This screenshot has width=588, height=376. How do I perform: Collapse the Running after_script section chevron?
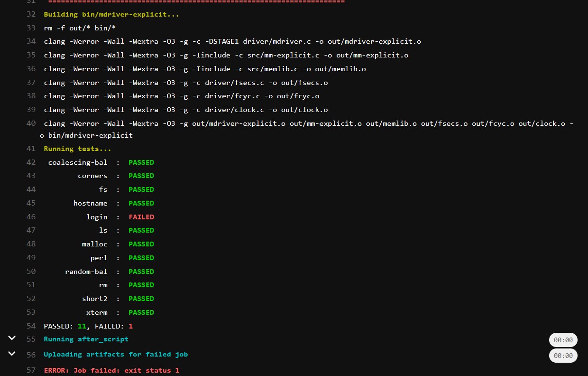click(12, 338)
